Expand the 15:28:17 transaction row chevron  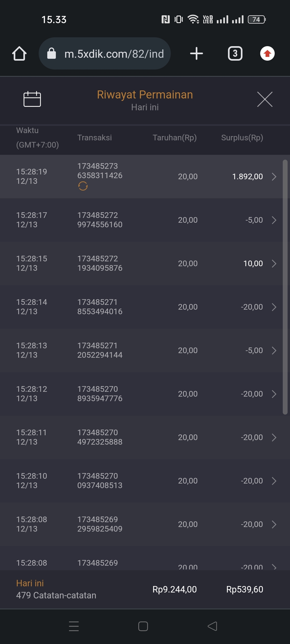tap(274, 220)
